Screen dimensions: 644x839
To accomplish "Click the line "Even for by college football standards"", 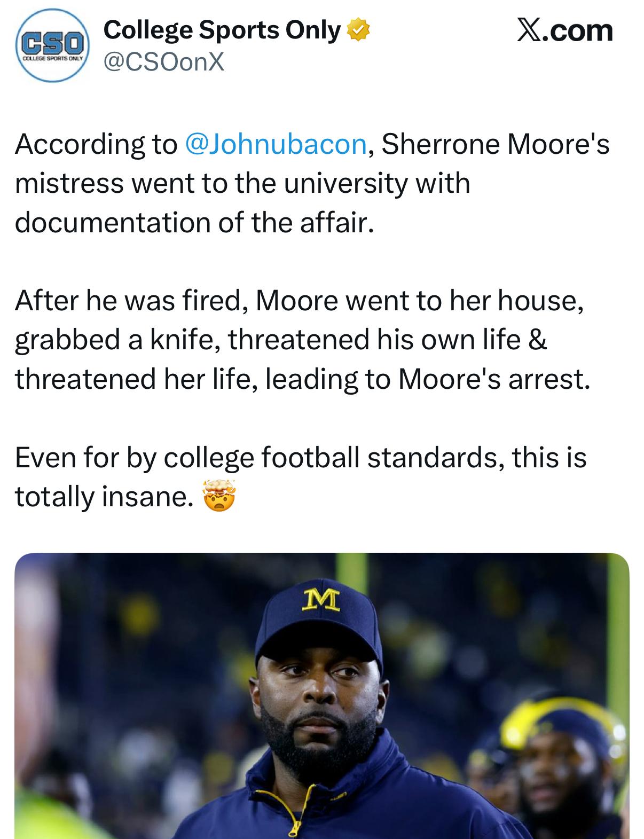I will coord(300,458).
